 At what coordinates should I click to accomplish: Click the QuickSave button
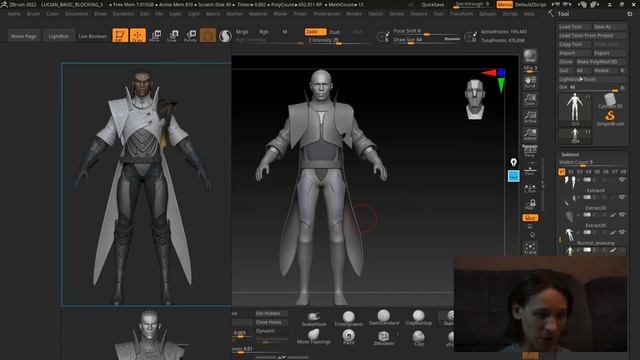tap(433, 4)
